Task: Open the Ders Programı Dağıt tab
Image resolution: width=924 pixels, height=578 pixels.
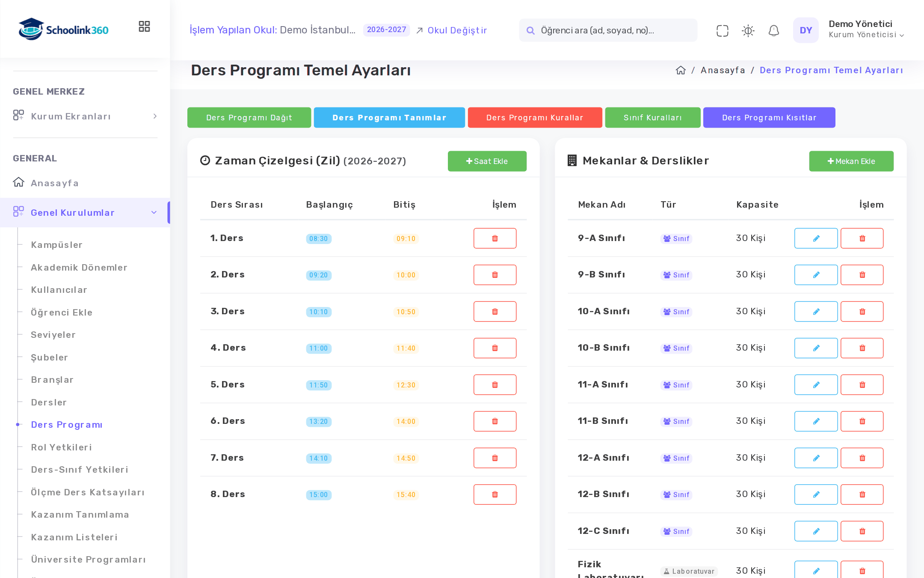Action: (249, 118)
